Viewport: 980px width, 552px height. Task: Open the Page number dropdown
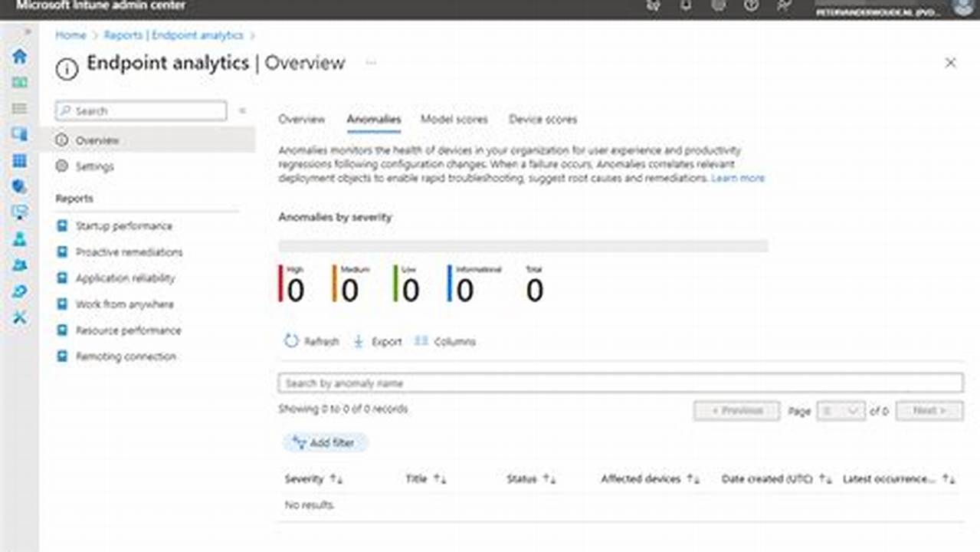[841, 411]
